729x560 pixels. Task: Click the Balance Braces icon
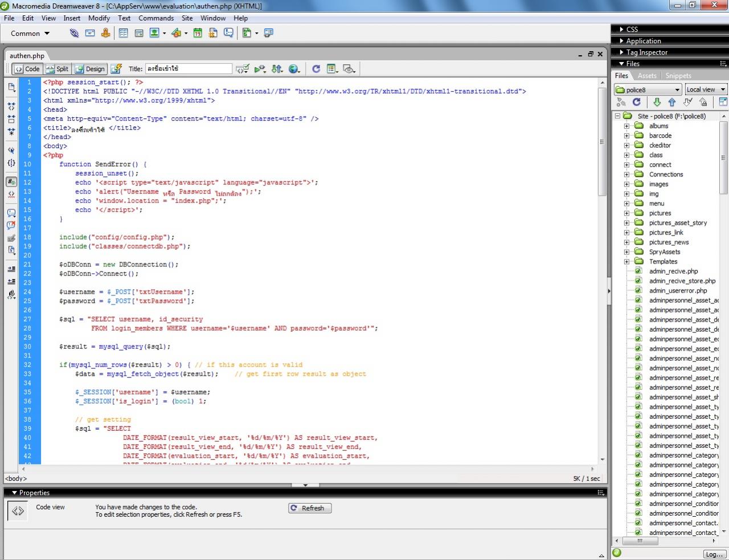[11, 163]
